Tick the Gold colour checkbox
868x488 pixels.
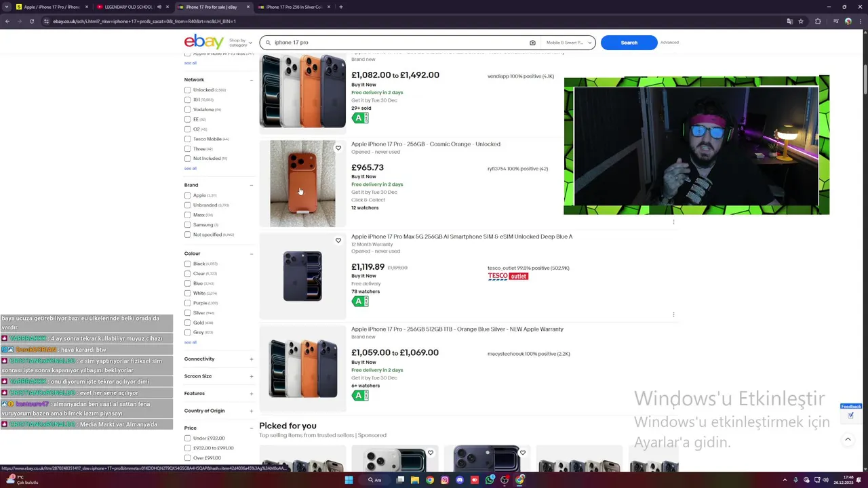click(187, 323)
